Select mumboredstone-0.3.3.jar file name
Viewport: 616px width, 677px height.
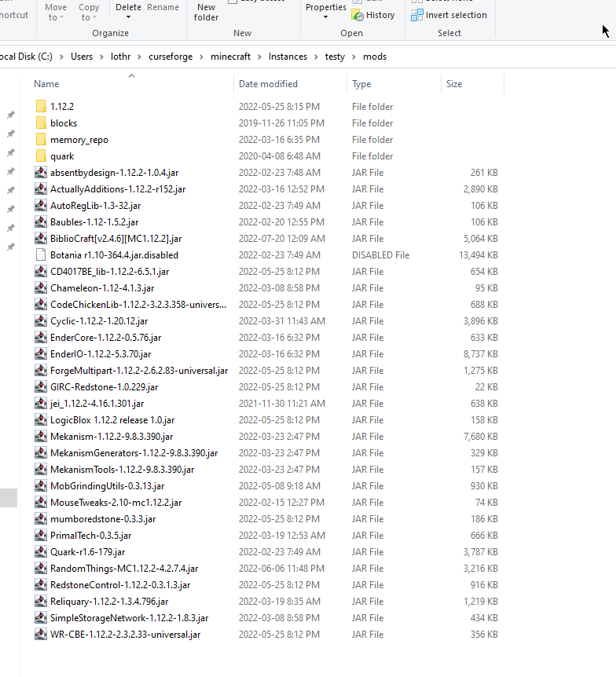pos(103,518)
